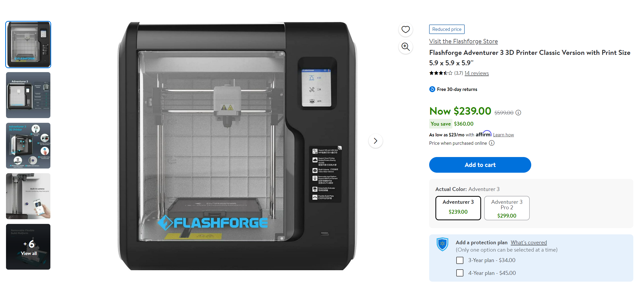This screenshot has height=284, width=644.
Task: Check the 4-Year plan checkbox
Action: [x=460, y=273]
